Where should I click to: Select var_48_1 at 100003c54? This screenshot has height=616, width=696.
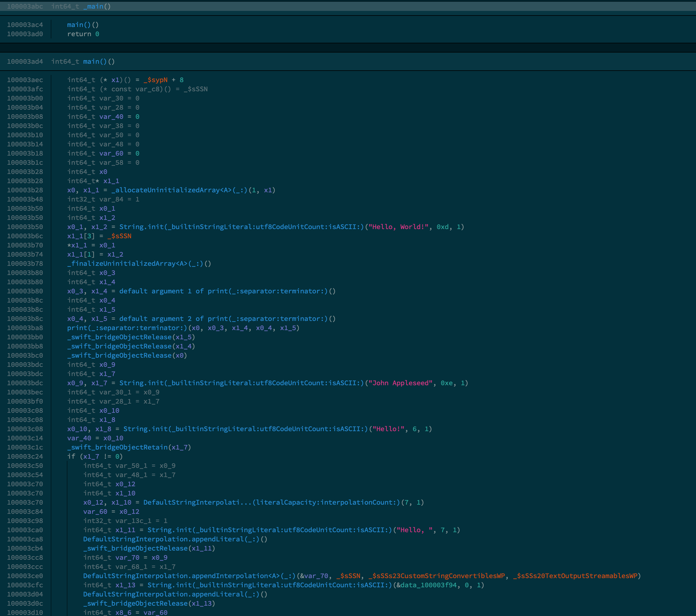131,475
